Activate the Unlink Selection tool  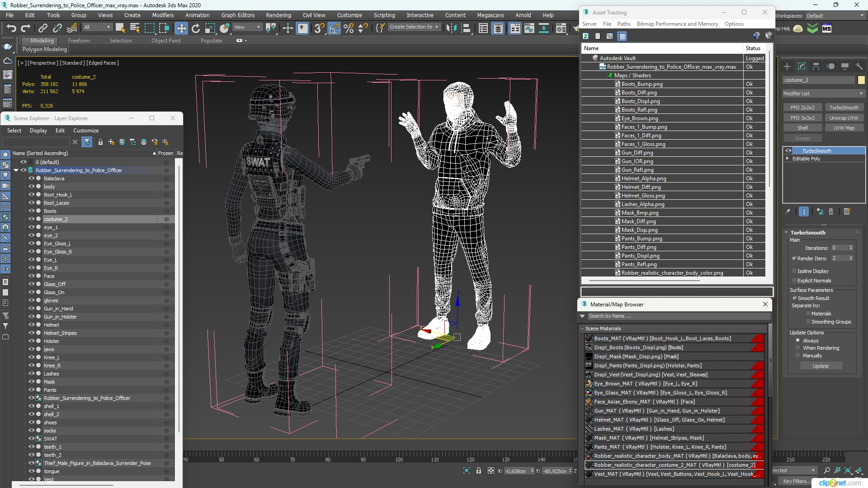click(x=57, y=28)
